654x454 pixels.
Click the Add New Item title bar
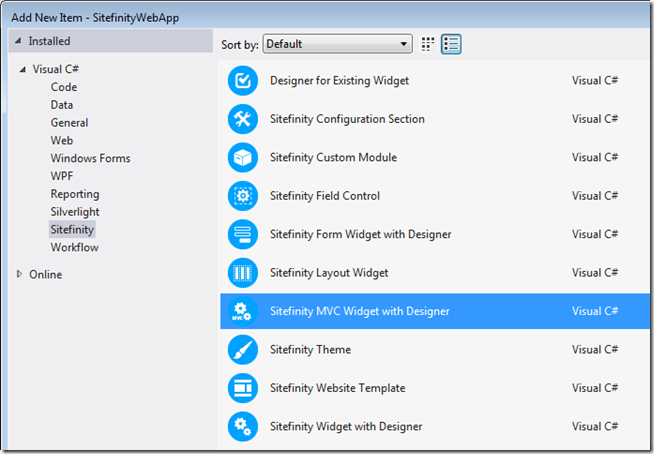click(x=327, y=18)
